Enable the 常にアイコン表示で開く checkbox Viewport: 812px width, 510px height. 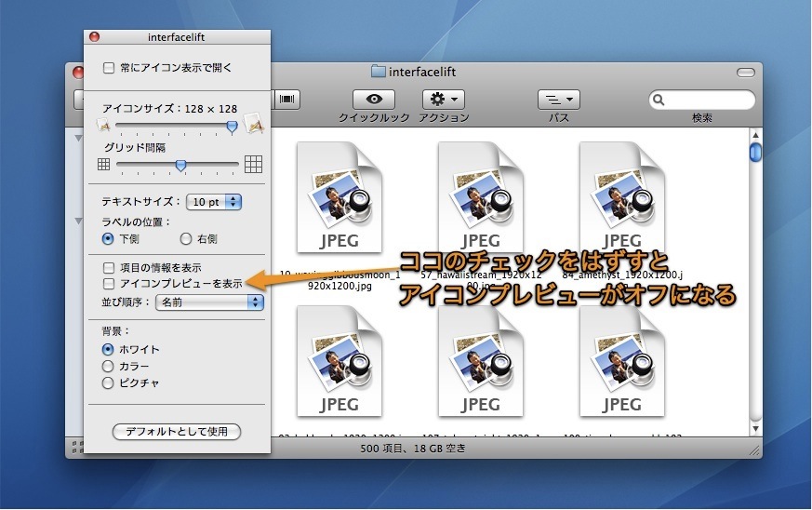[x=109, y=68]
